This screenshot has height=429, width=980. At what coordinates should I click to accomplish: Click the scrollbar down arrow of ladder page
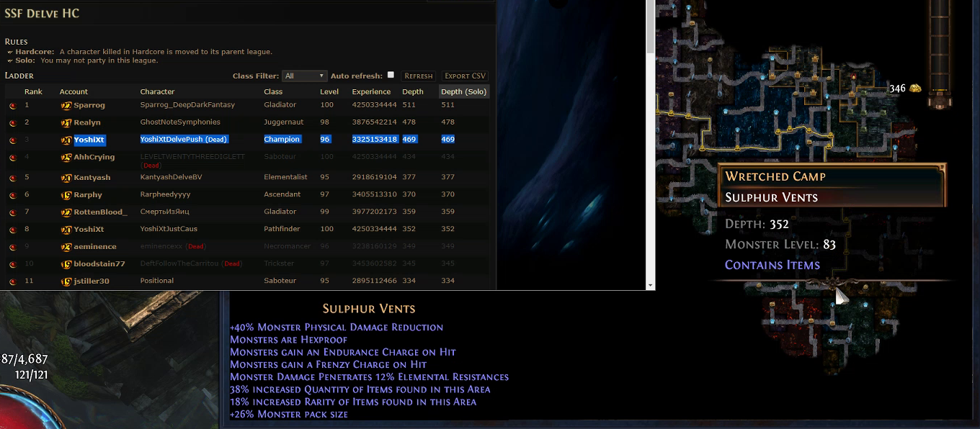(x=651, y=286)
